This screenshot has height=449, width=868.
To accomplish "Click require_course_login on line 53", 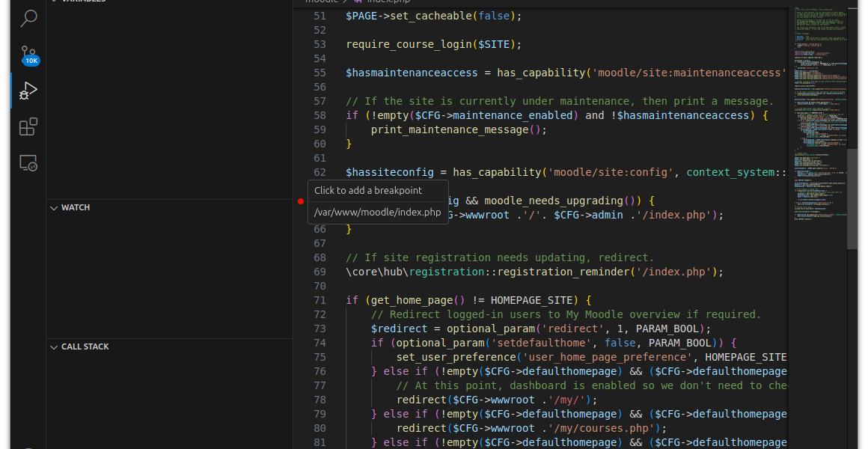I will (x=409, y=44).
